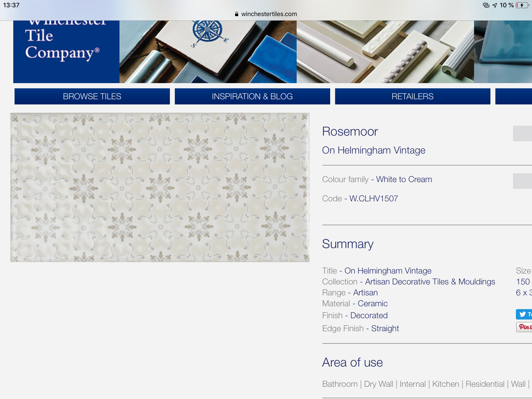Click the White to Cream colour family link

pyautogui.click(x=404, y=179)
